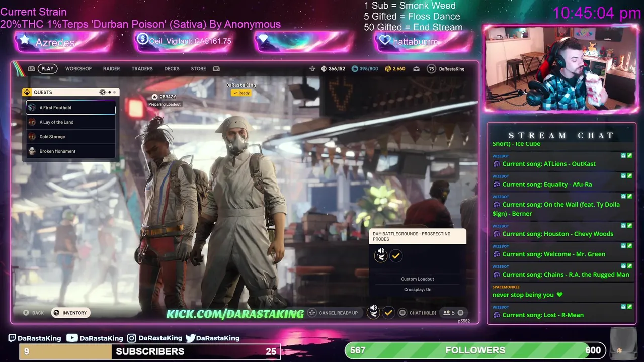
Task: Click the Dam Battlegrounds - Prospecting Probes header
Action: tap(418, 236)
